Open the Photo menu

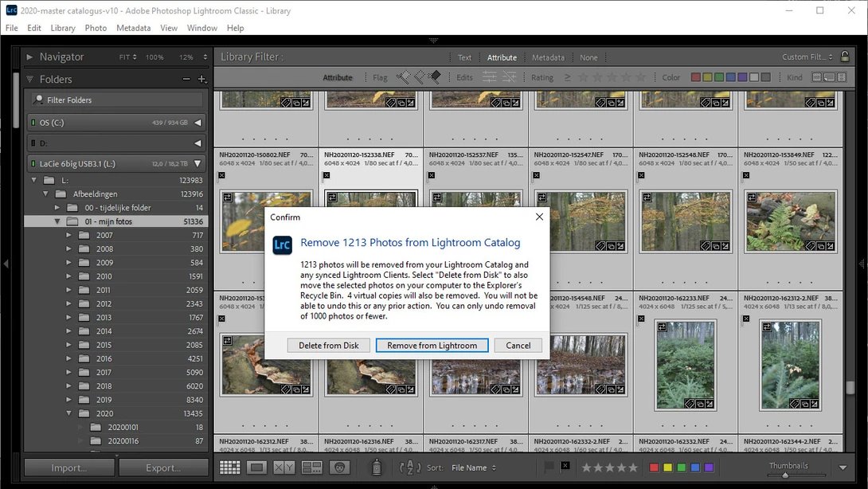pos(96,28)
